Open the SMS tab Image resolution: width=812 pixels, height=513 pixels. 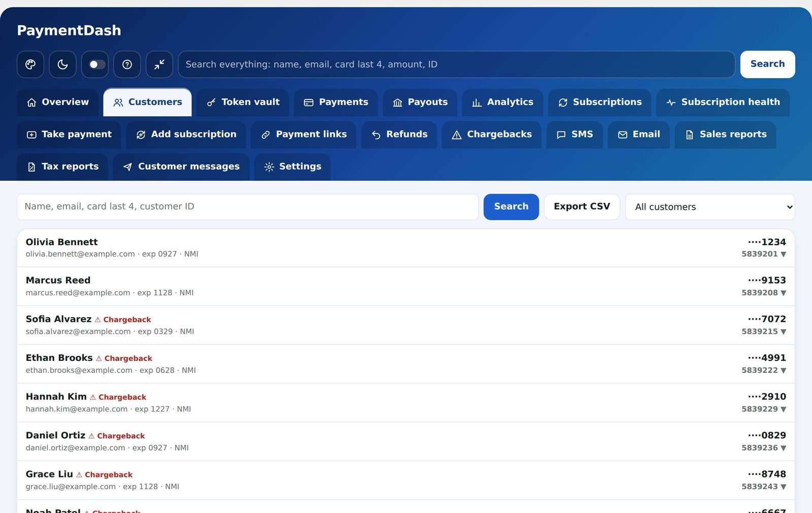[x=574, y=134]
